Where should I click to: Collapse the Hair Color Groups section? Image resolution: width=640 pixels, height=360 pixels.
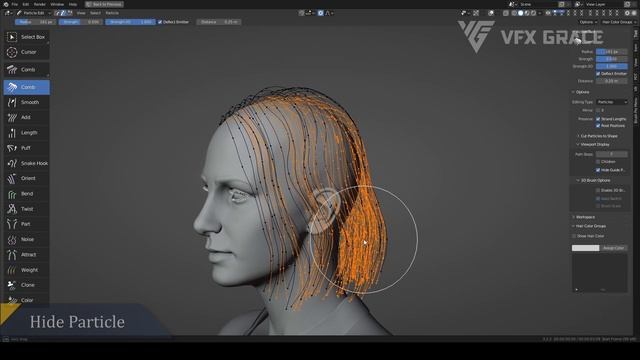pos(589,226)
